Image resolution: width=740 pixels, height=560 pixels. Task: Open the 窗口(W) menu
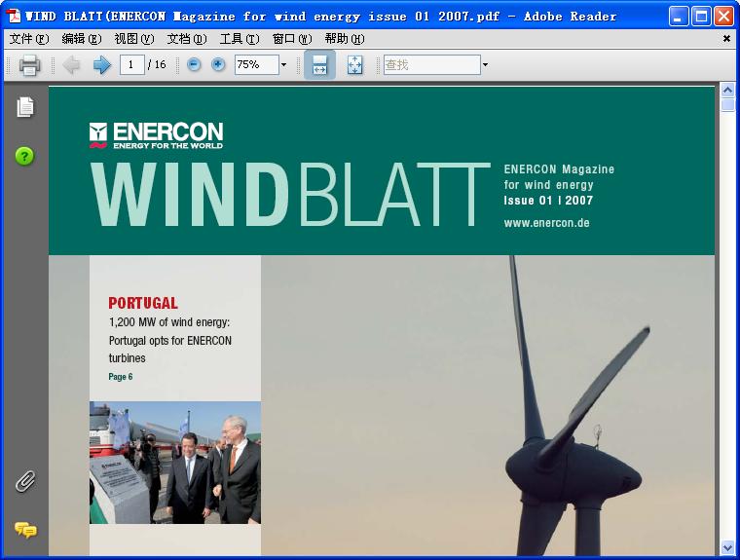(292, 39)
